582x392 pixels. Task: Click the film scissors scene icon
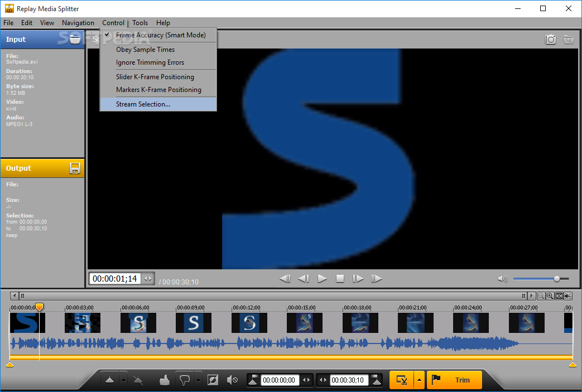point(402,380)
